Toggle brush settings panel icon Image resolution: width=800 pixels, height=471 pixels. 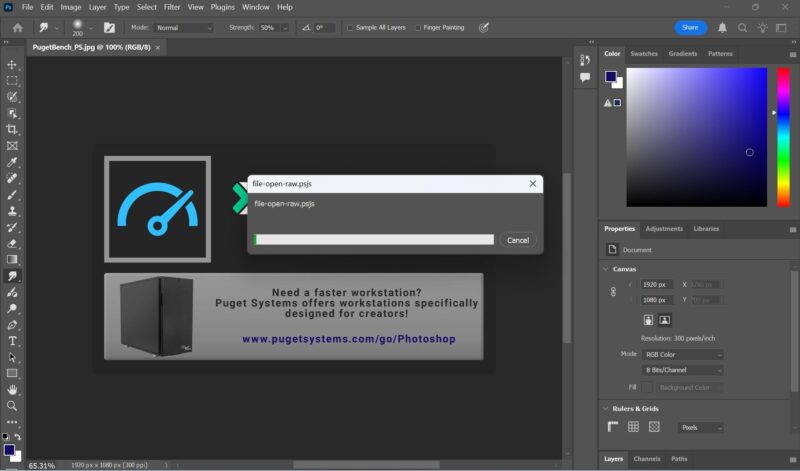109,28
